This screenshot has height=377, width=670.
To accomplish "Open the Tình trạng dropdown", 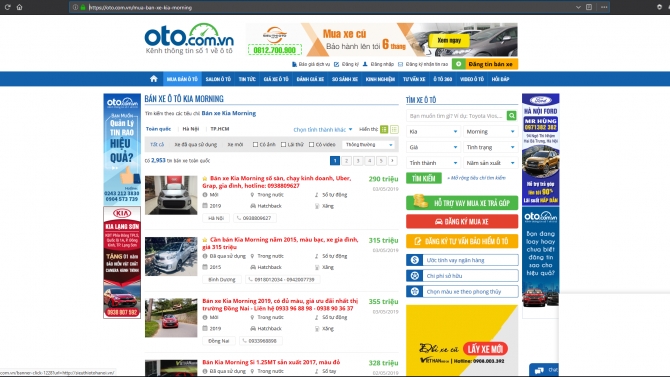I will point(490,147).
